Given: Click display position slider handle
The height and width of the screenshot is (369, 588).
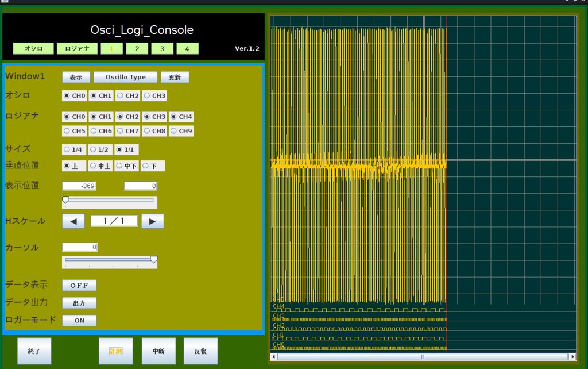Looking at the screenshot, I should tap(65, 199).
